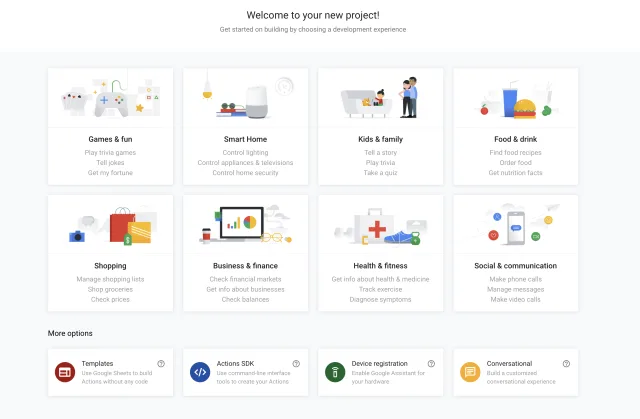Open the Device registration option label
The width and height of the screenshot is (640, 419).
[380, 364]
